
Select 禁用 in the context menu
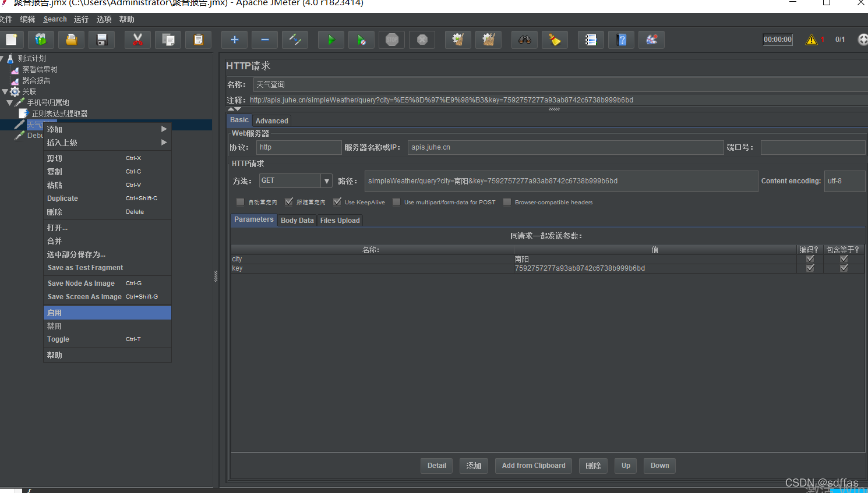107,327
